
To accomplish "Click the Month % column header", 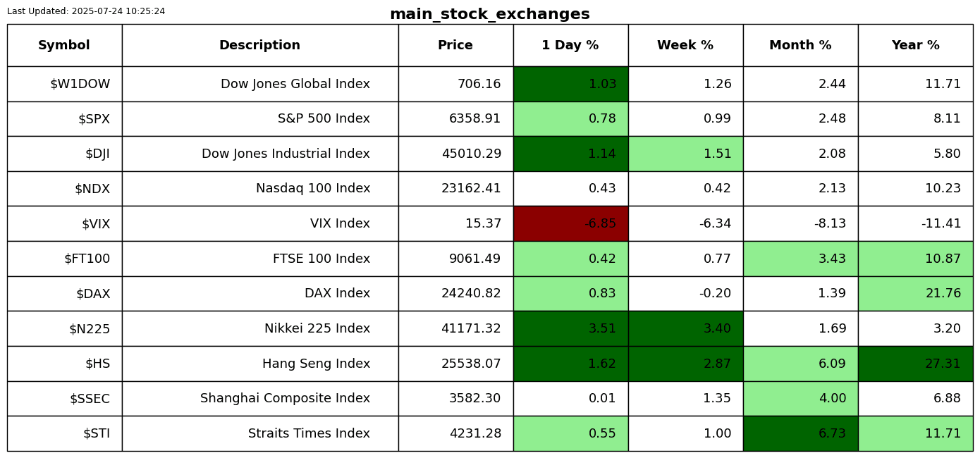I will pos(800,45).
